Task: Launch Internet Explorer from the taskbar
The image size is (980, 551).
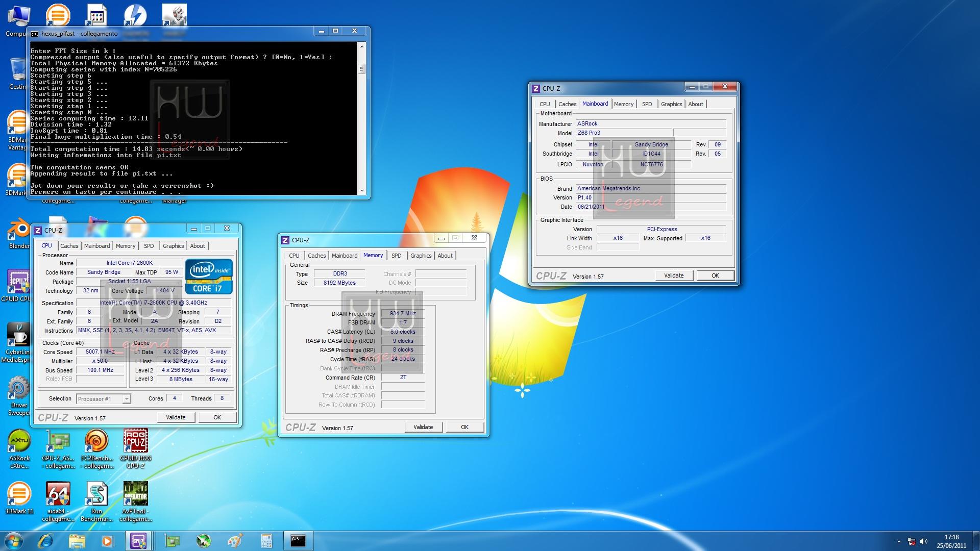Action: 46,541
